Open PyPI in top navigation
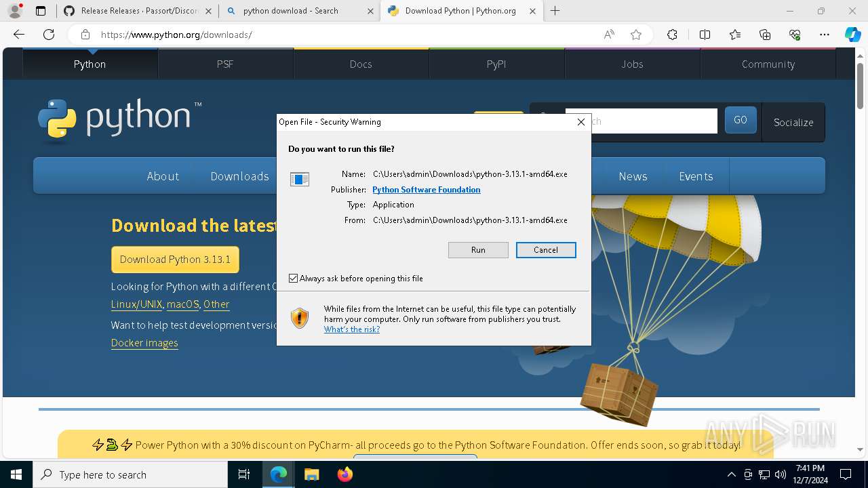Image resolution: width=868 pixels, height=488 pixels. (496, 64)
